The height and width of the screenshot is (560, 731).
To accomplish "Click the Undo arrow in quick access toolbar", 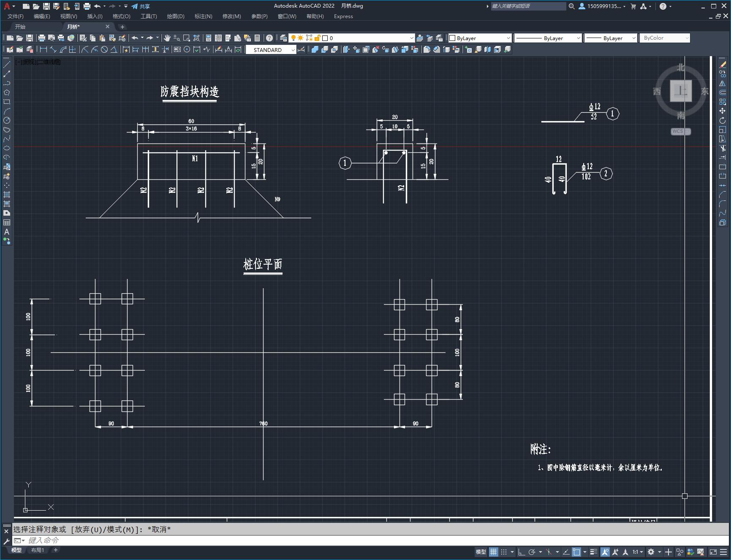I will [97, 6].
